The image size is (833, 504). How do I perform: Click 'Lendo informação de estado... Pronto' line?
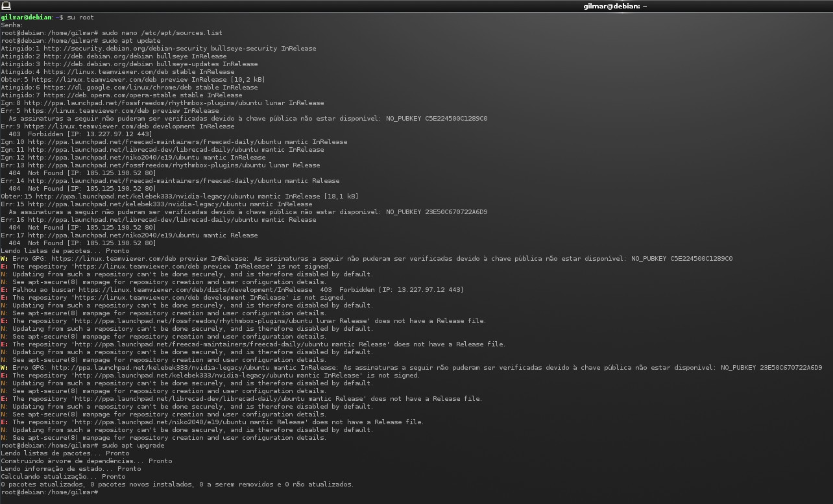[x=71, y=468]
